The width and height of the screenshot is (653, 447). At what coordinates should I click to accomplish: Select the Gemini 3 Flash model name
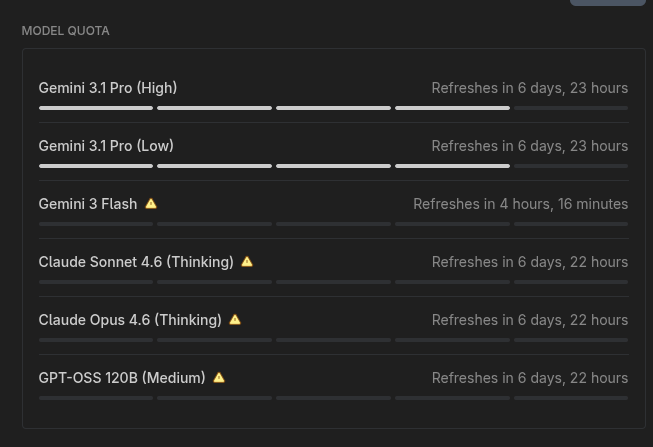pos(88,204)
